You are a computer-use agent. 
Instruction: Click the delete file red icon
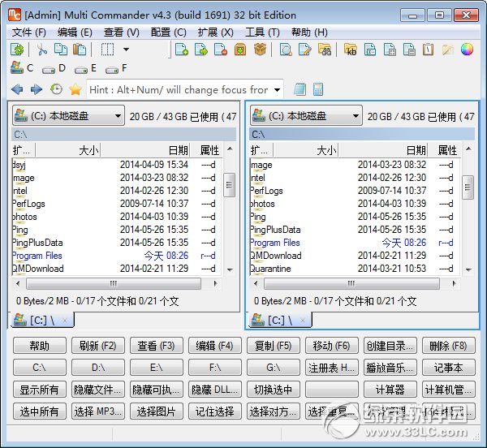click(221, 50)
